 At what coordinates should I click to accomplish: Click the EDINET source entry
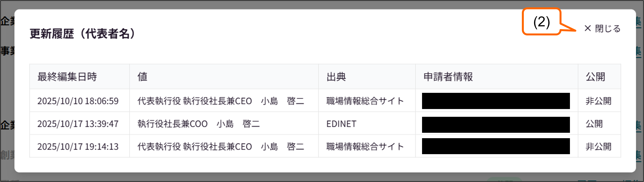point(341,124)
